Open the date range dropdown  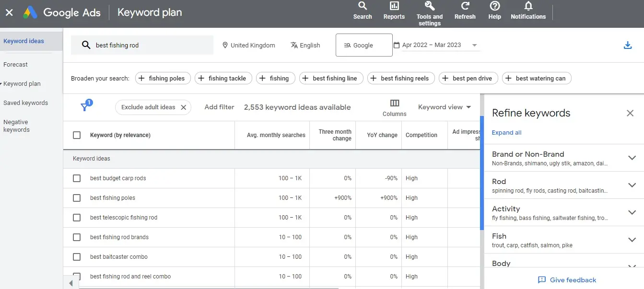[x=436, y=45]
